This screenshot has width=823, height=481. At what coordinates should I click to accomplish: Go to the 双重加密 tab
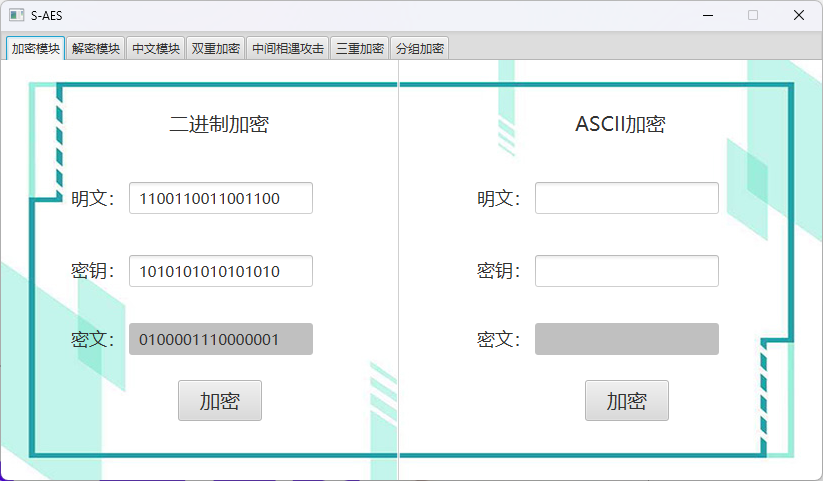click(215, 48)
